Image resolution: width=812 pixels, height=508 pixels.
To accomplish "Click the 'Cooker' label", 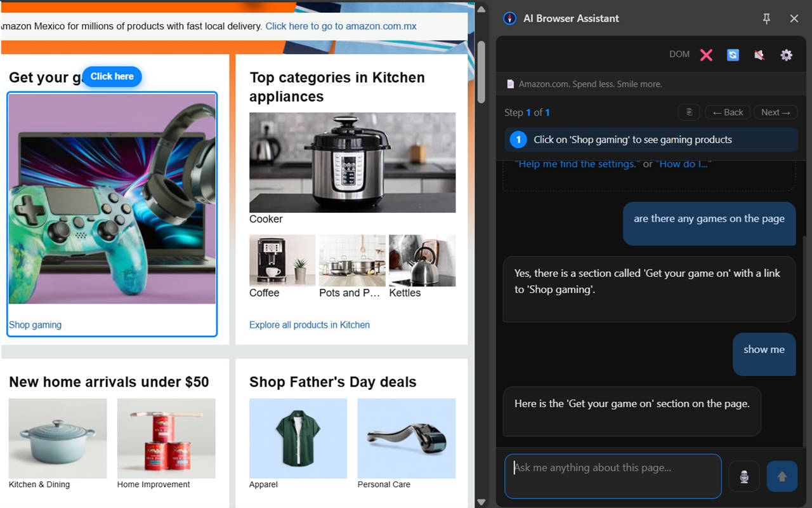I will (x=266, y=219).
